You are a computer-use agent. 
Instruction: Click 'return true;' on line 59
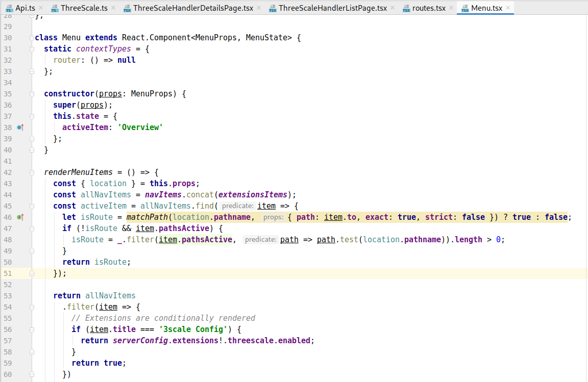click(x=99, y=363)
